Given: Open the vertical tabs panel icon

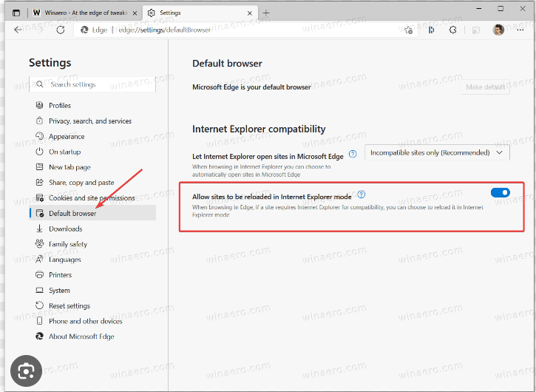Looking at the screenshot, I should (x=16, y=13).
